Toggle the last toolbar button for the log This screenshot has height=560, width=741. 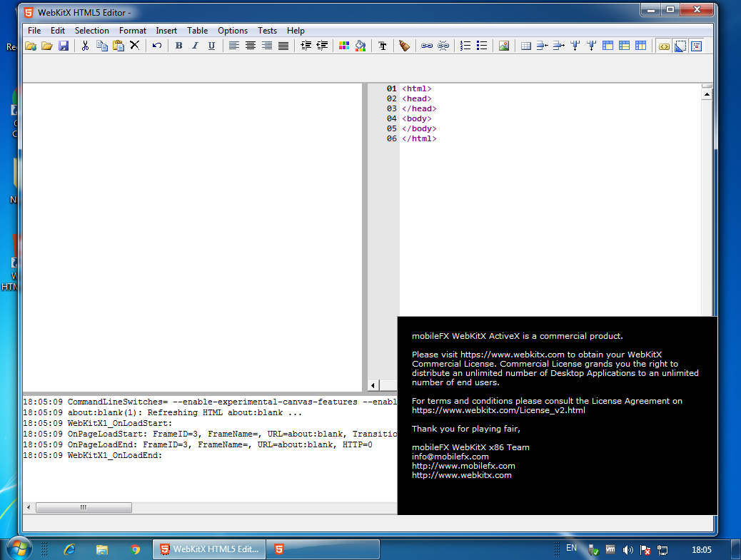coord(697,46)
